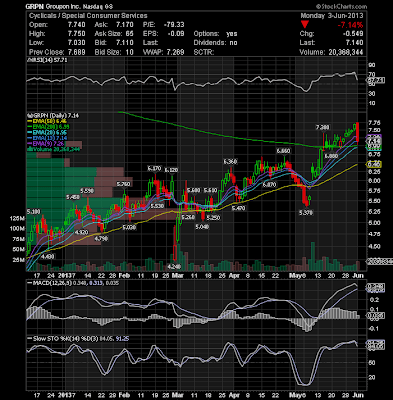Select the High value 7.750
Image resolution: width=393 pixels, height=400 pixels.
[76, 34]
